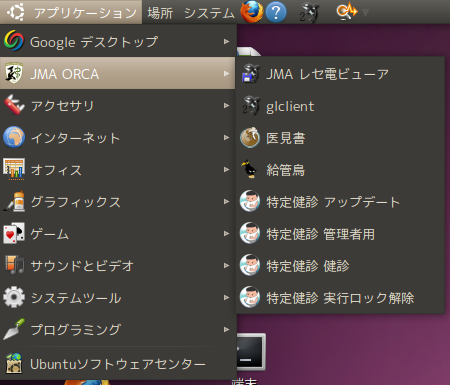Click the 医見書 round brown icon
Screen dimensions: 450x385
[250, 137]
